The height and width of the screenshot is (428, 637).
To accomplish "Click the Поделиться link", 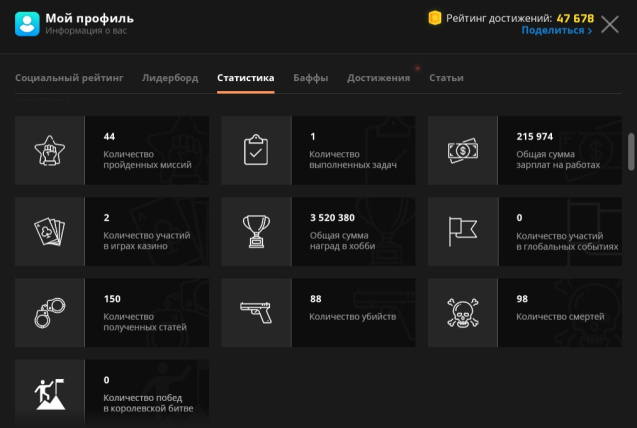I will (557, 30).
